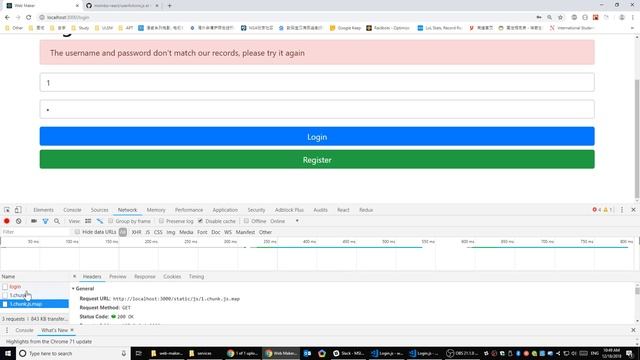Viewport: 640px width, 360px height.
Task: Switch to large request rows view icon
Action: [x=88, y=221]
